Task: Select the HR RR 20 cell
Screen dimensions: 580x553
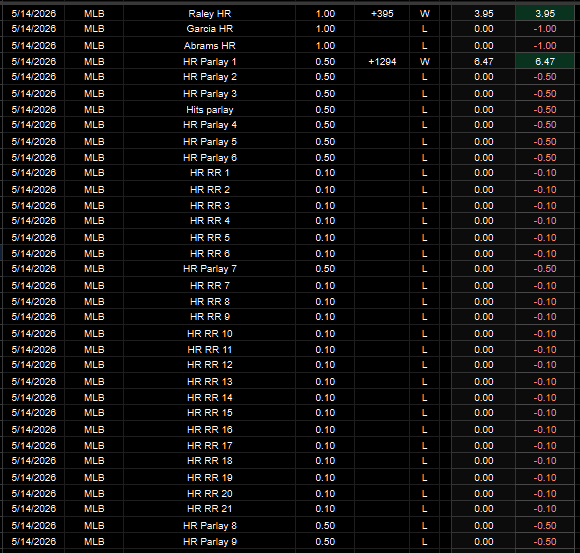Action: (x=209, y=493)
